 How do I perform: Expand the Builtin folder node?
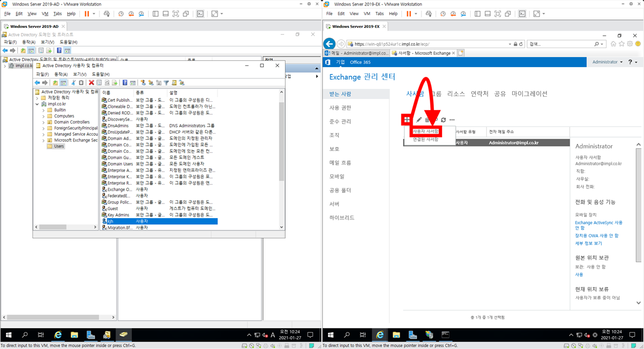coord(44,110)
